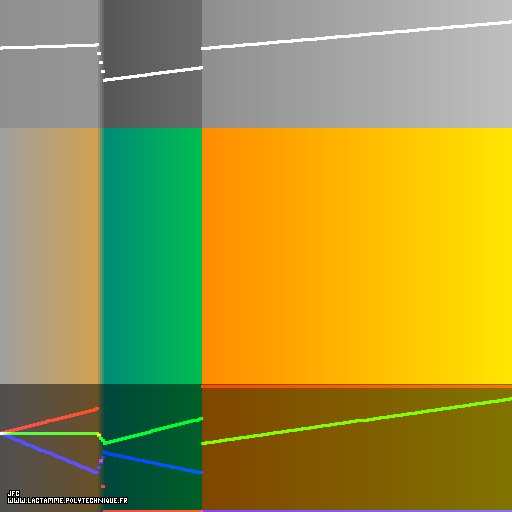Image resolution: width=512 pixels, height=512 pixels.
Task: Click the WWW.LACTAMME.POLYTECHNIQUE.FR watermark text
Action: 68,500
